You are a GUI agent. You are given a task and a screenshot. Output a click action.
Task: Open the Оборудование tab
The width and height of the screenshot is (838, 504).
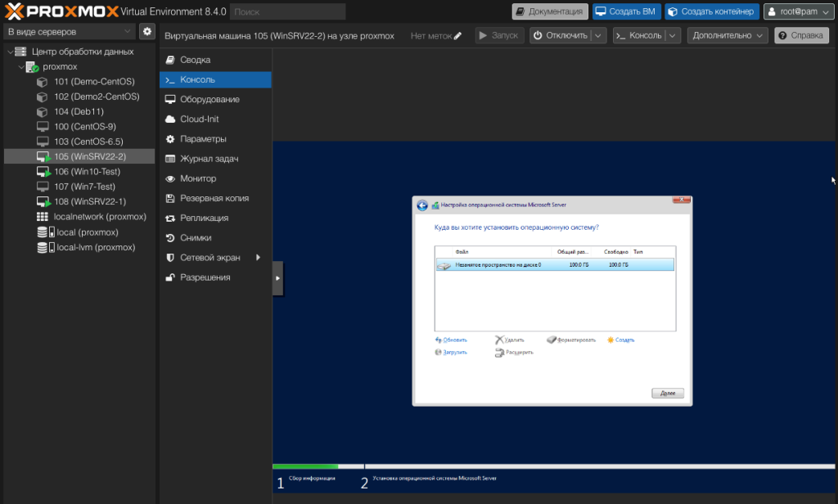click(209, 99)
